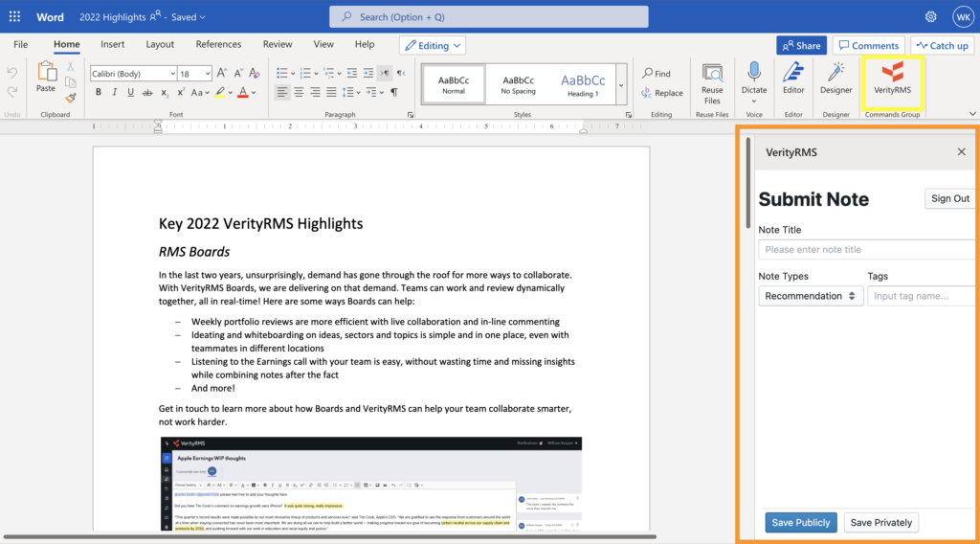This screenshot has height=544, width=980.
Task: Open the Designer tool
Action: pos(835,79)
